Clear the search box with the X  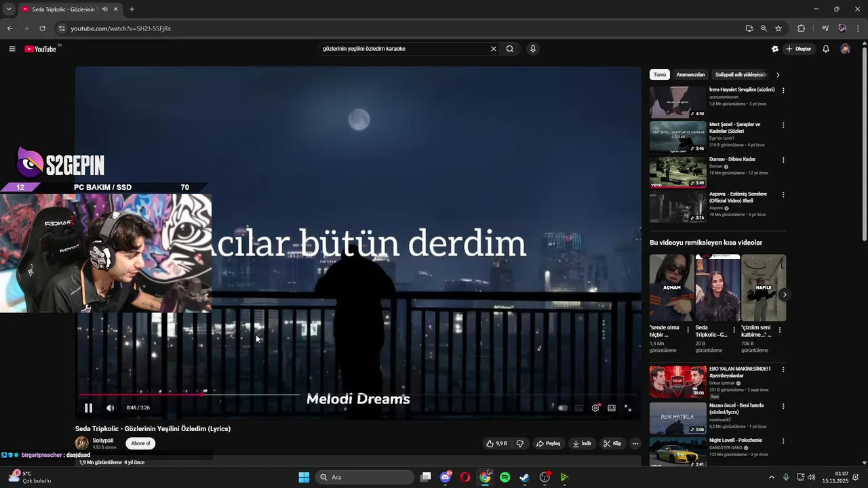tap(494, 49)
